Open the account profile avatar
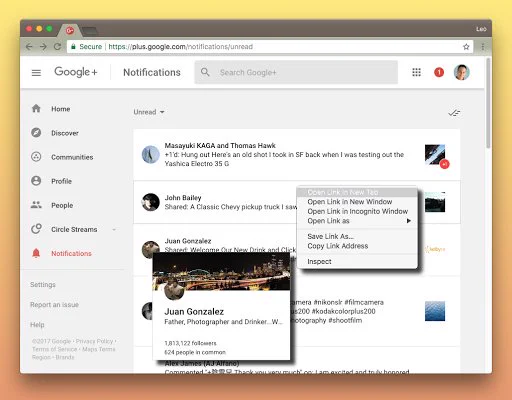512x400 pixels. tap(461, 72)
